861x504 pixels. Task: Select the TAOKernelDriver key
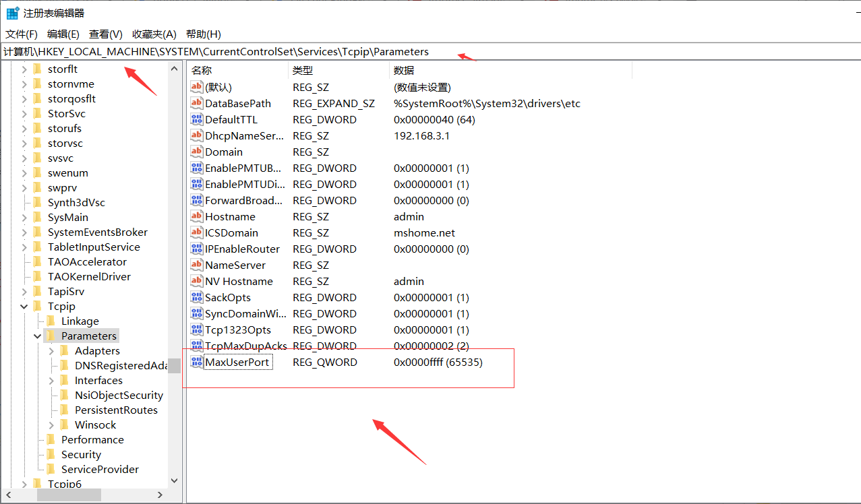coord(89,276)
